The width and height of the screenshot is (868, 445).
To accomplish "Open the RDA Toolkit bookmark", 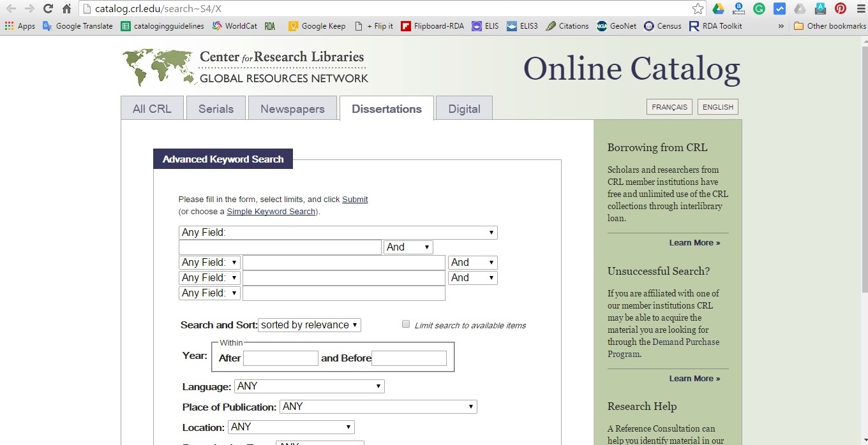I will 715,26.
